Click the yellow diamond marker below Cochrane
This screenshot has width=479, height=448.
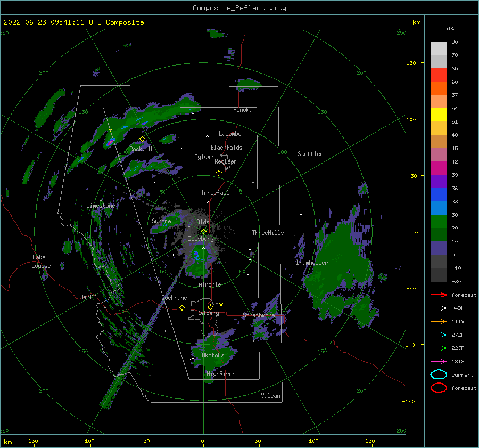pos(183,308)
